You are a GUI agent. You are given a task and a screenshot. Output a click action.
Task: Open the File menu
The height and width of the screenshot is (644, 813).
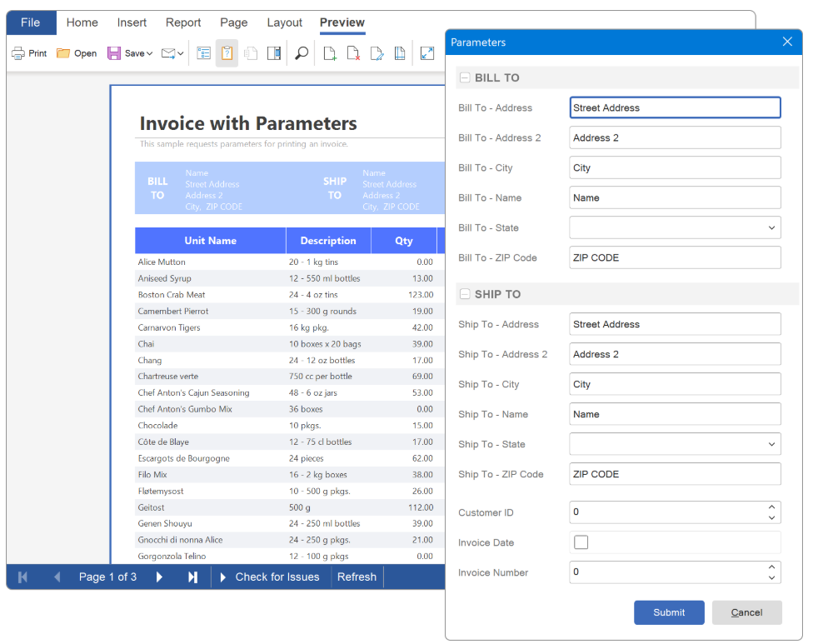31,22
